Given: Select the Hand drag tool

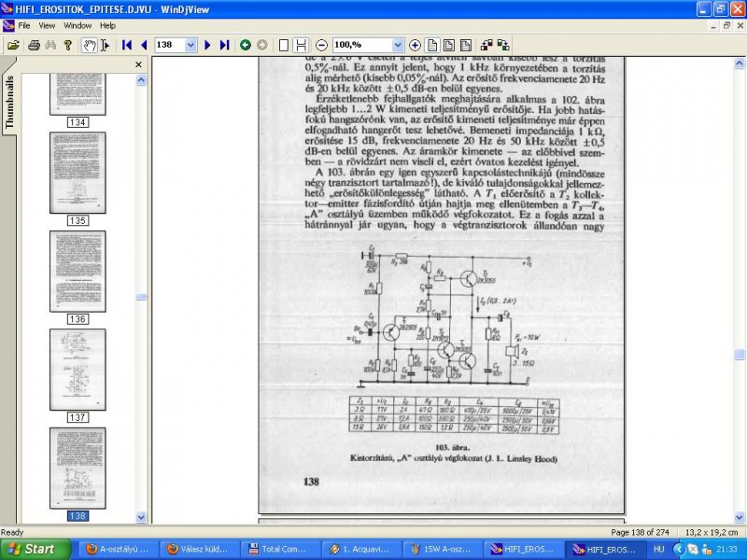Looking at the screenshot, I should pyautogui.click(x=89, y=45).
